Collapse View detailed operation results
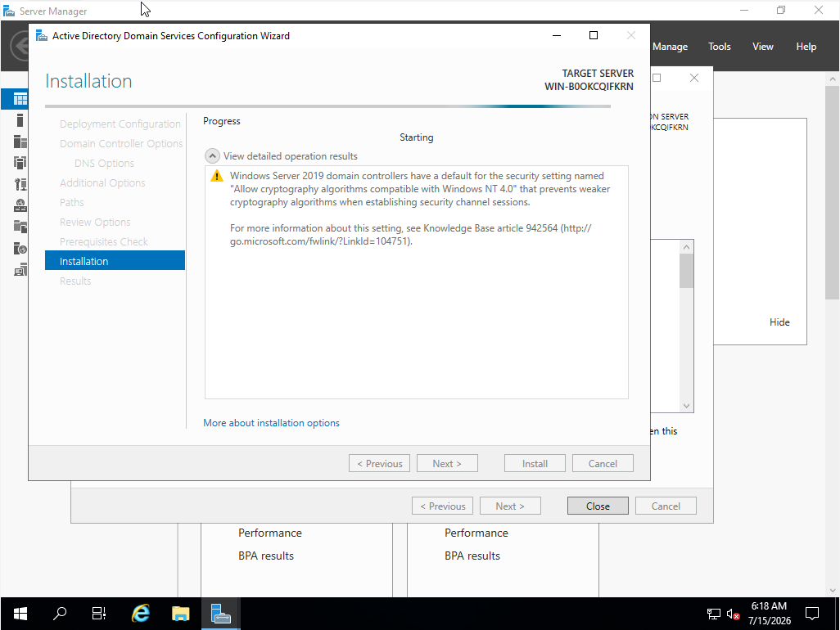 [212, 156]
